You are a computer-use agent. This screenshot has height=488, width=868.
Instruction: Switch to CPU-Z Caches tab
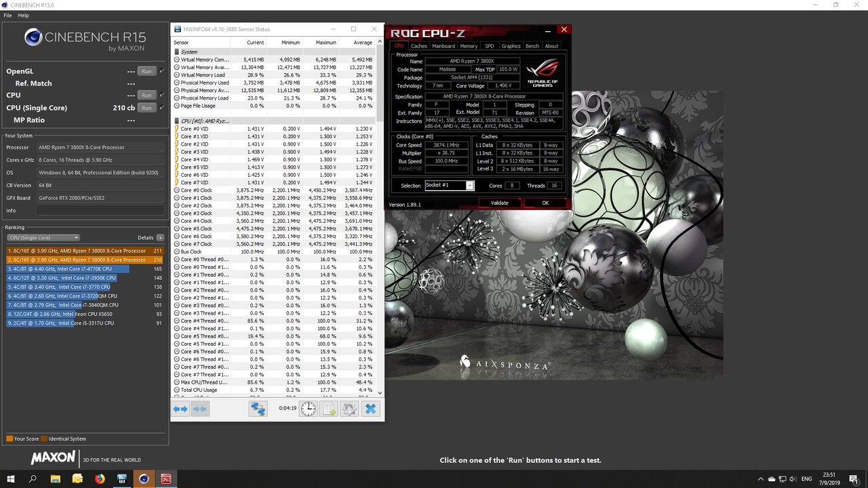[x=419, y=46]
